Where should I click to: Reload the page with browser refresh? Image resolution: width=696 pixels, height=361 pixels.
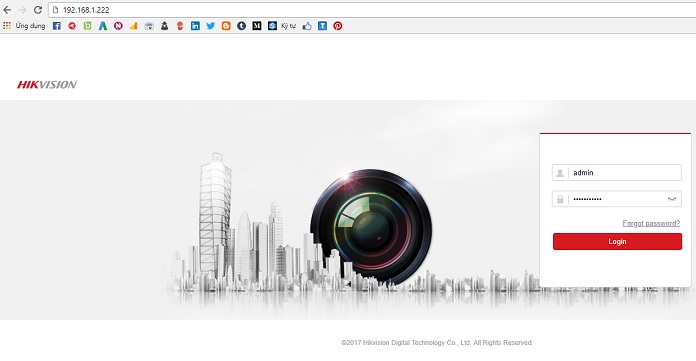[x=38, y=10]
